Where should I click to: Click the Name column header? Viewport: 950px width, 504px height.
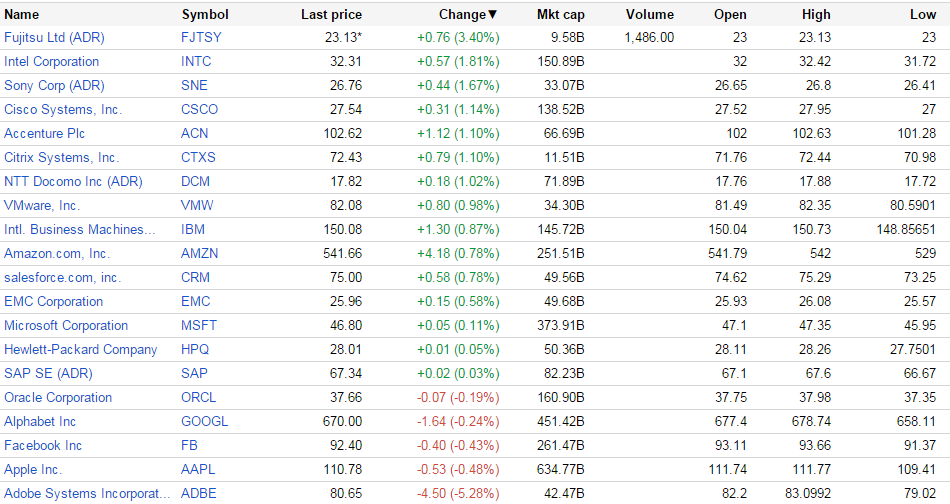click(22, 14)
